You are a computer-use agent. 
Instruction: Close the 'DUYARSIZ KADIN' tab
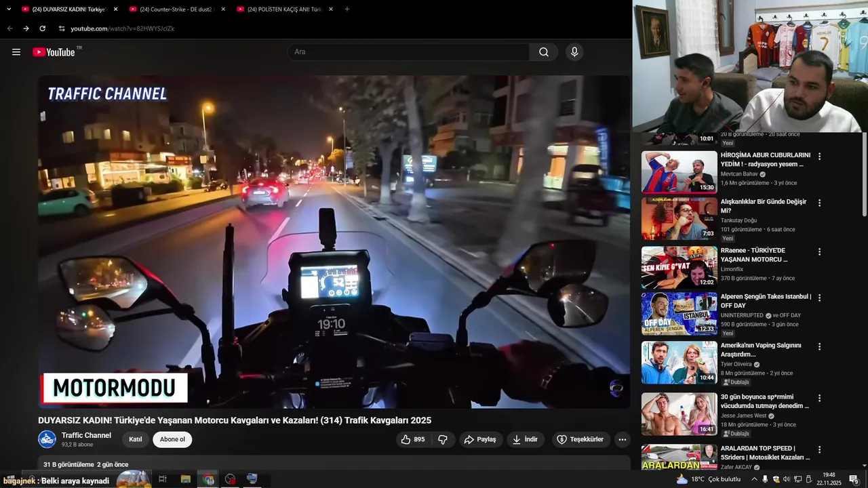[x=115, y=9]
